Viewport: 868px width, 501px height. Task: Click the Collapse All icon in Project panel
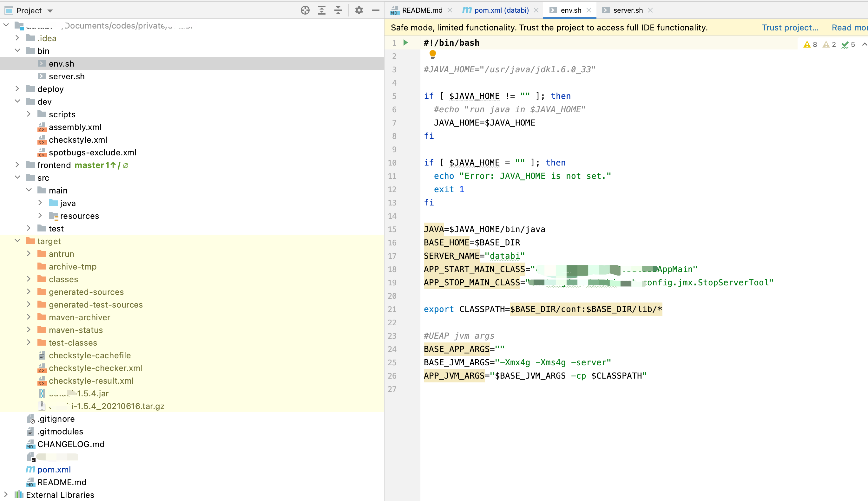tap(338, 10)
